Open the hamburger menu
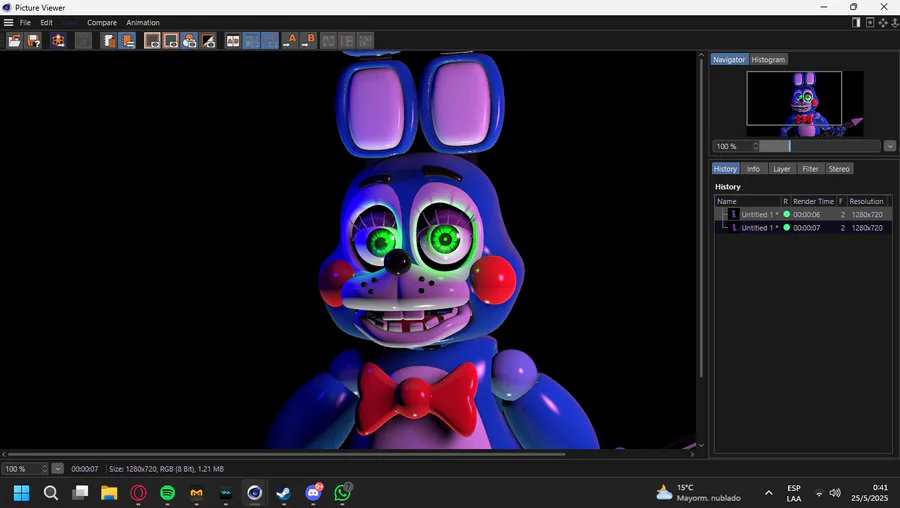The image size is (900, 508). coord(9,22)
